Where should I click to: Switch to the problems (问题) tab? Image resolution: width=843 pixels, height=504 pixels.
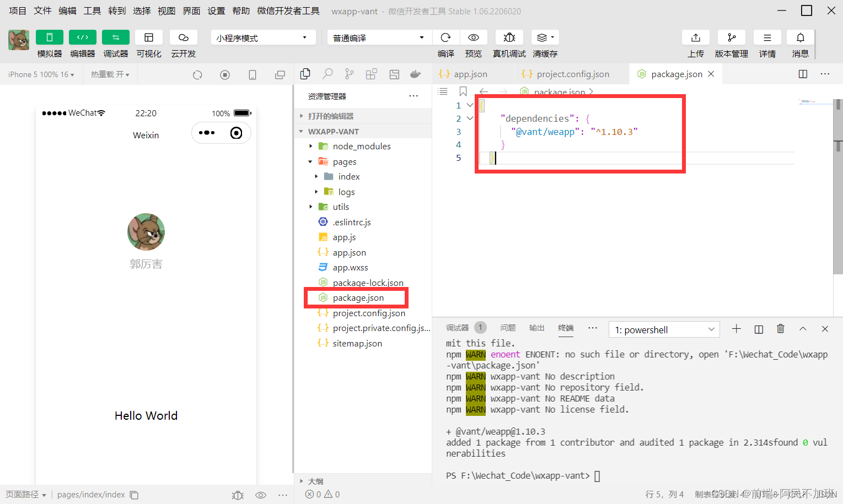point(508,328)
